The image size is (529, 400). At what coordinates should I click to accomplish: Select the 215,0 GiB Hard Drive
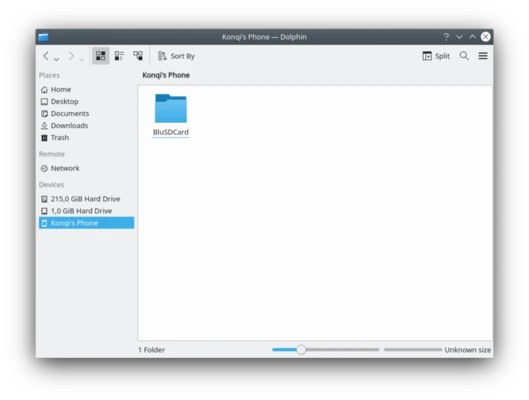click(86, 199)
